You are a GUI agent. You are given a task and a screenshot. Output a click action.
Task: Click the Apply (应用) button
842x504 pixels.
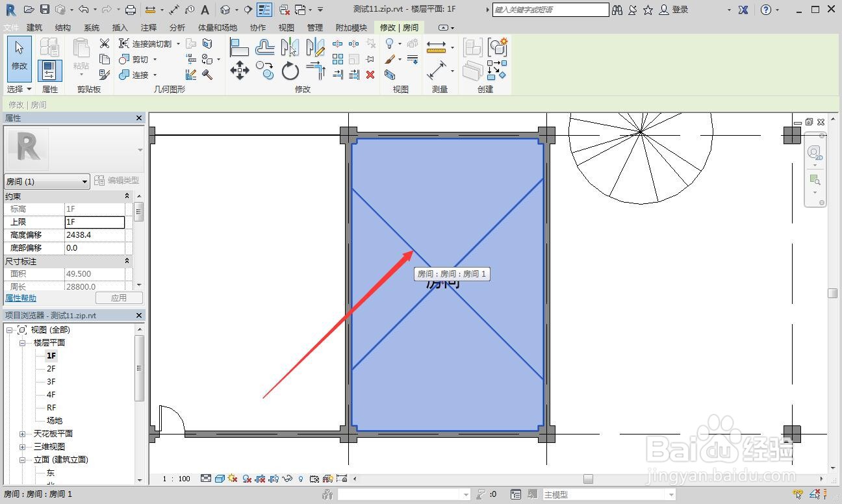(119, 298)
